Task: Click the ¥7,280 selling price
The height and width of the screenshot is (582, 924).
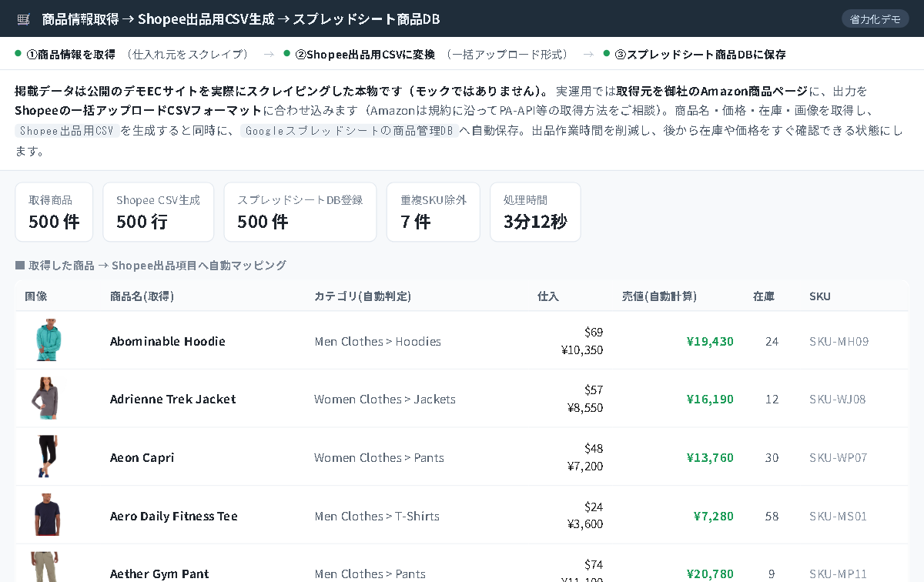Action: tap(714, 516)
